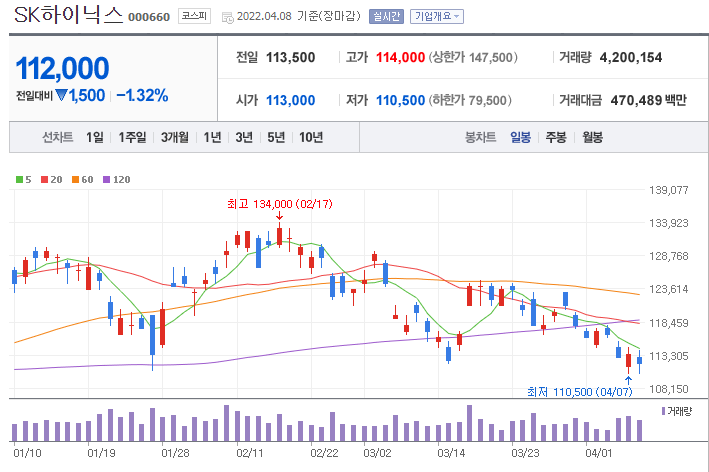Click the 저가 value 110,500

tap(400, 100)
